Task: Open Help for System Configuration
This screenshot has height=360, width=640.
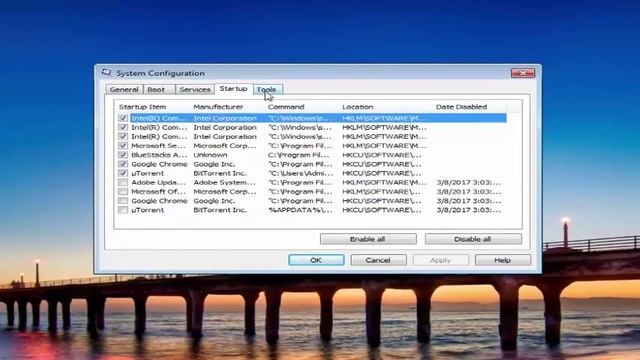Action: [503, 260]
